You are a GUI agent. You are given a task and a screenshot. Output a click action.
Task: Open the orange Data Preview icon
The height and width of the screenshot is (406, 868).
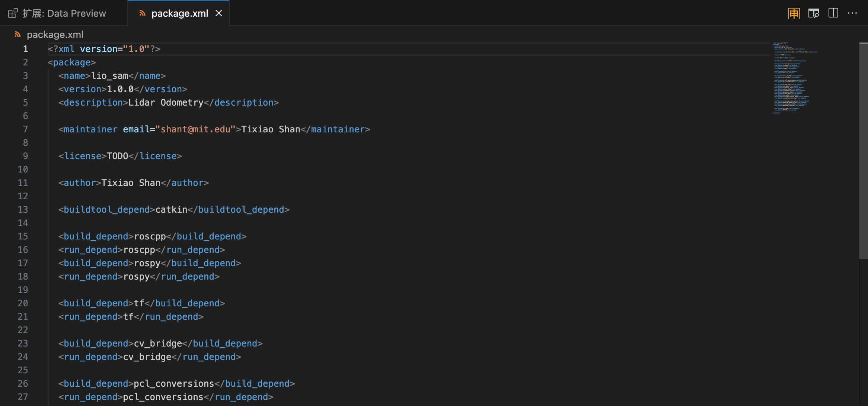[x=794, y=13]
